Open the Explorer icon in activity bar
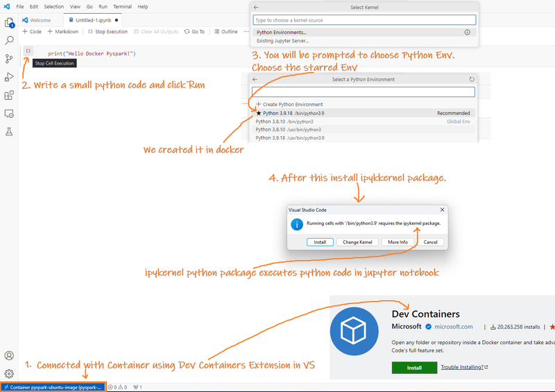The width and height of the screenshot is (555, 392). pos(9,23)
